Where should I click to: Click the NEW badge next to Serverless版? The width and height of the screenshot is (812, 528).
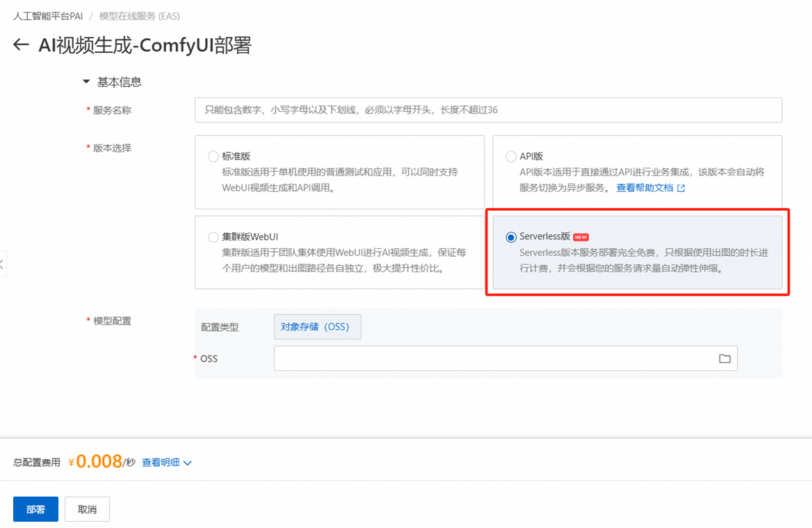point(581,237)
